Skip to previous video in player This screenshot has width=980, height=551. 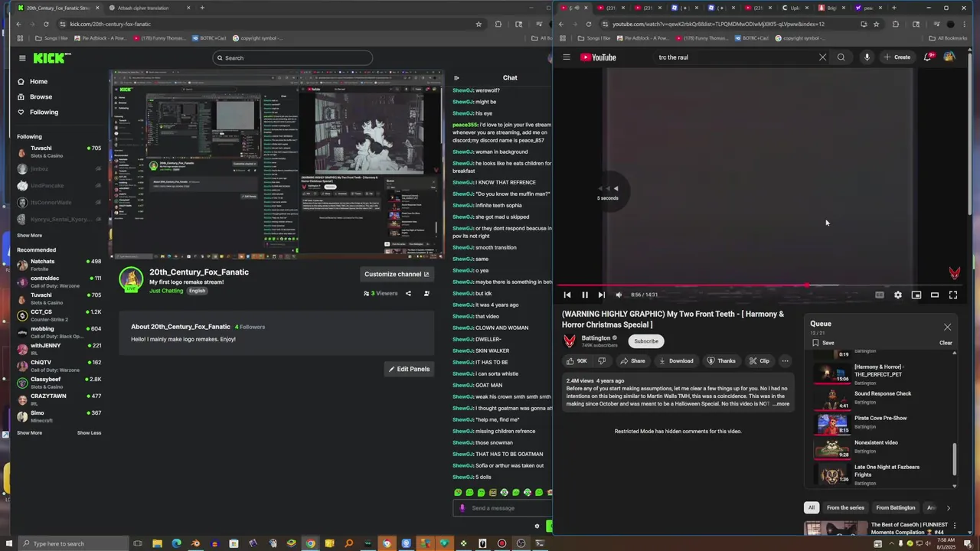pos(567,295)
